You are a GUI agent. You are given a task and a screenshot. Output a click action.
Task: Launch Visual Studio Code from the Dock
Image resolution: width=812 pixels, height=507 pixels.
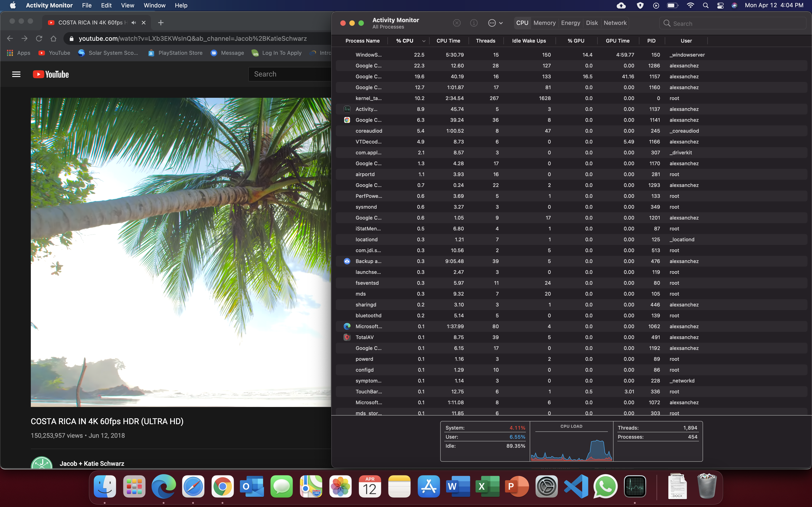[x=576, y=486]
